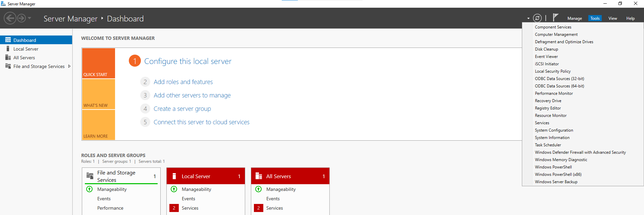This screenshot has width=644, height=215.
Task: Select the QUICK START tile
Action: (99, 63)
